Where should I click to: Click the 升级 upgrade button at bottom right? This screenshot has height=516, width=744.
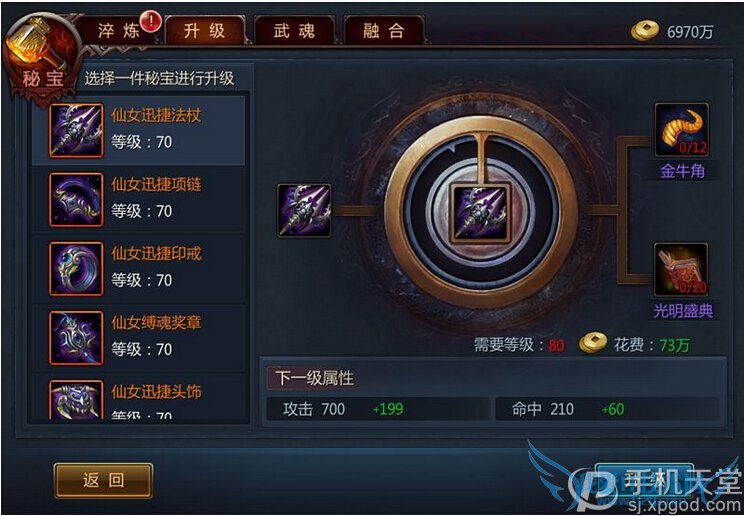tap(644, 480)
